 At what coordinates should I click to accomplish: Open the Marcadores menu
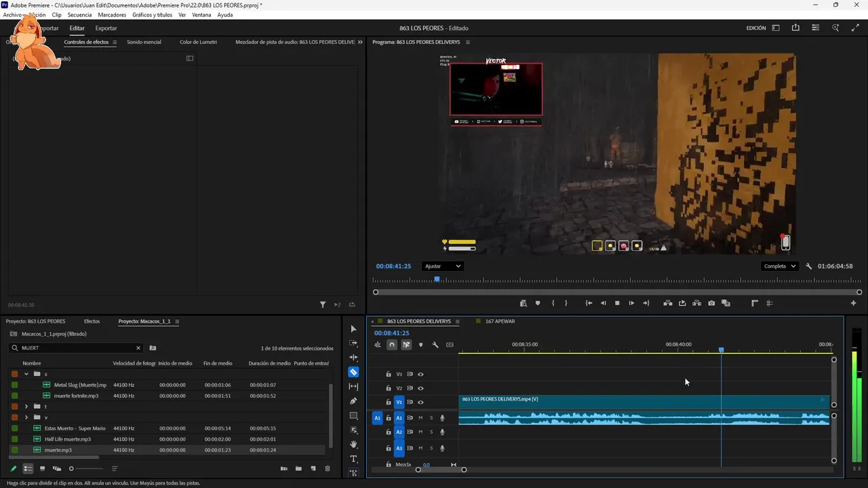coord(112,14)
